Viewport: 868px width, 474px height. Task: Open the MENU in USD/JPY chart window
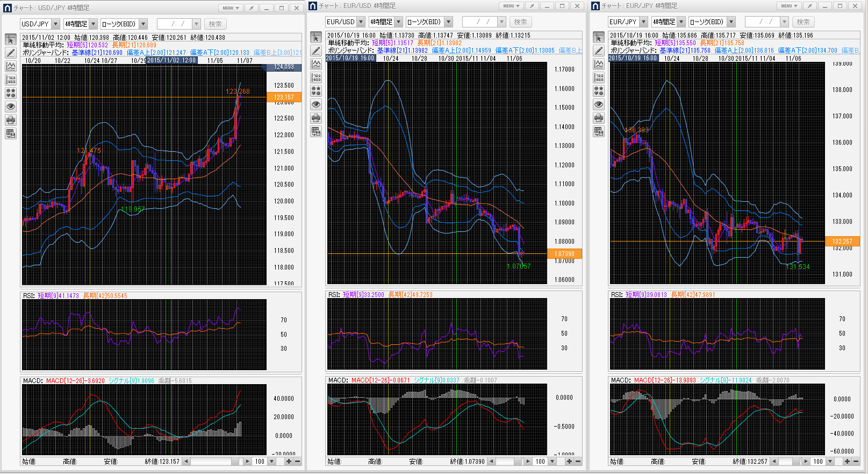click(x=230, y=8)
